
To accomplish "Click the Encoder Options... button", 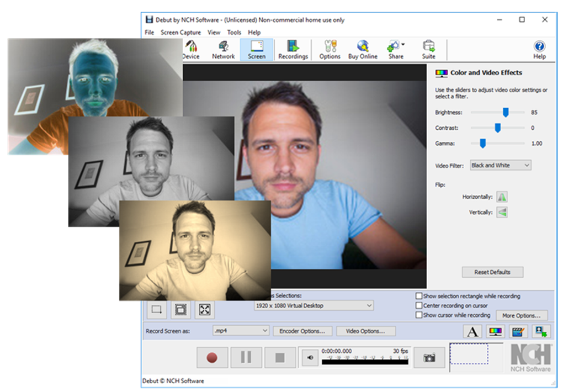I will point(302,331).
